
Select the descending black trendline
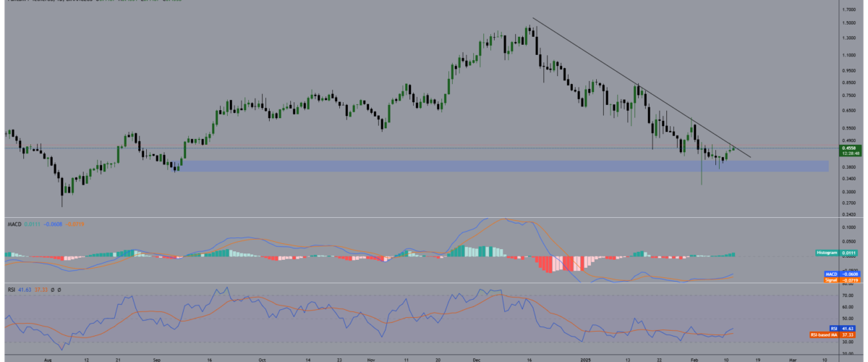(637, 87)
